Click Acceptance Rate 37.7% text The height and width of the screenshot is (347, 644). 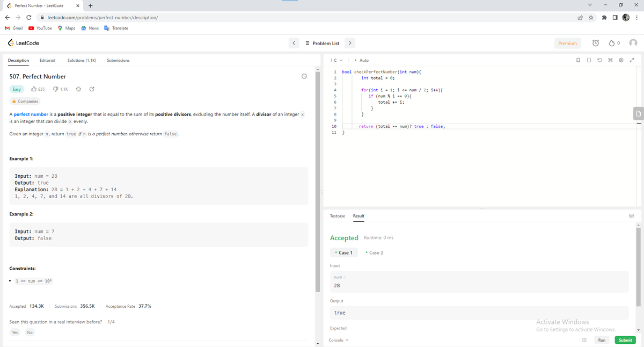pyautogui.click(x=128, y=306)
